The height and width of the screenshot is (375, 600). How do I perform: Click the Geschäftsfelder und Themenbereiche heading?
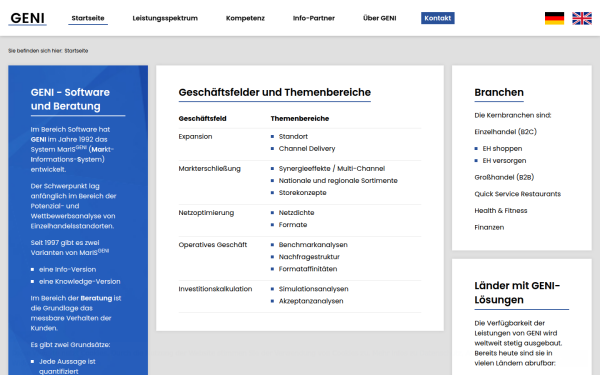click(x=274, y=92)
